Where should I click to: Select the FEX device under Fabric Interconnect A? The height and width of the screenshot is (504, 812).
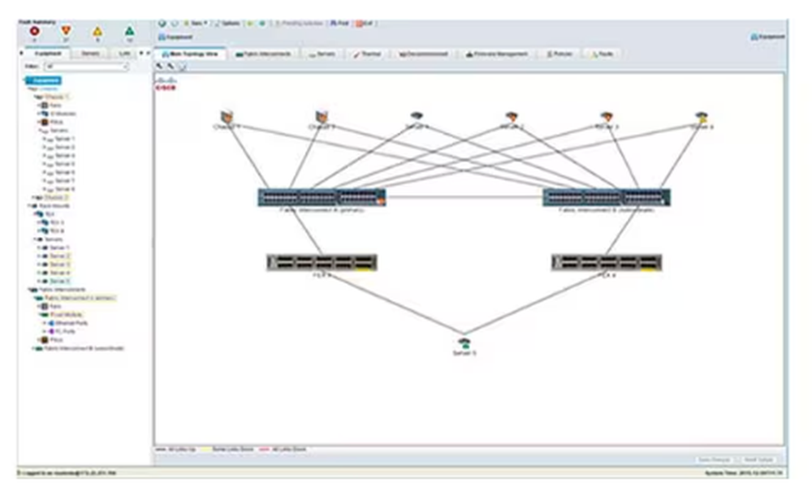(x=322, y=262)
